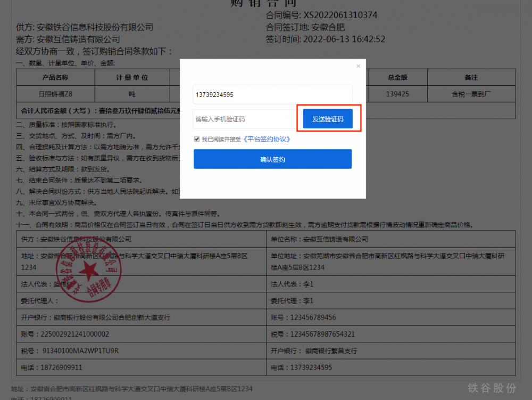Screen dimensions: 532x400
Task: Click the 139425 total amount cell
Action: (397, 94)
